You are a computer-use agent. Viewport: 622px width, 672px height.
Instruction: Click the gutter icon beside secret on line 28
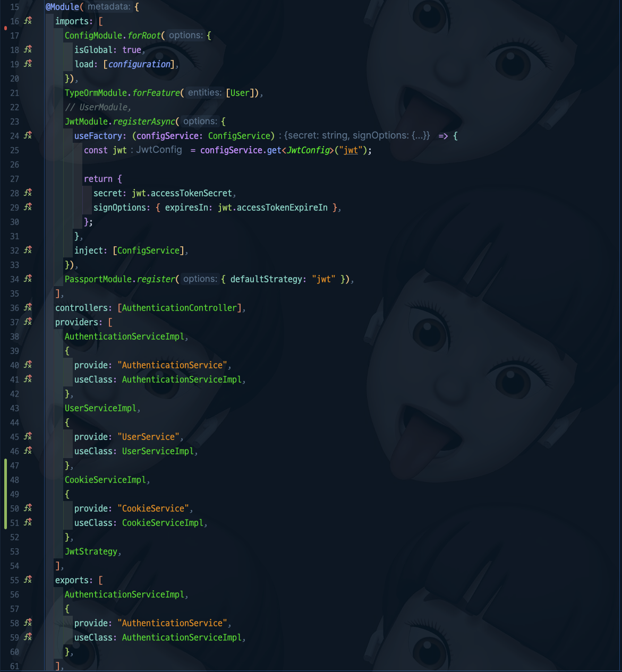coord(28,193)
